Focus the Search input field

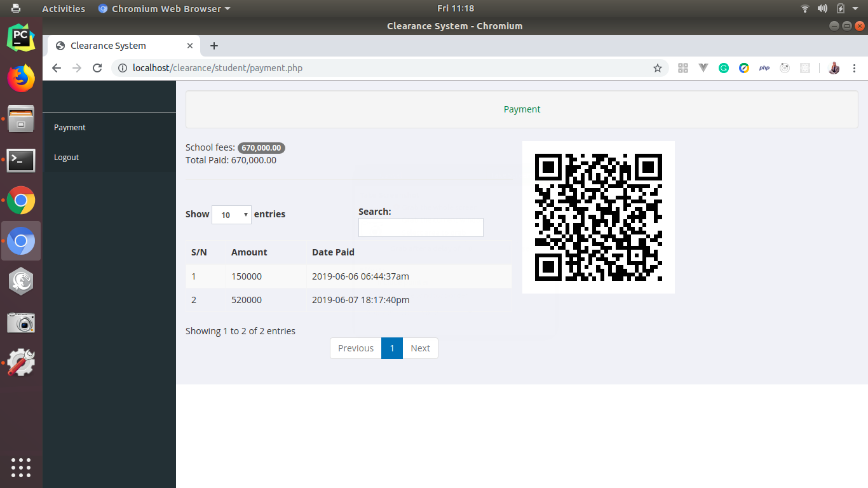coord(421,227)
